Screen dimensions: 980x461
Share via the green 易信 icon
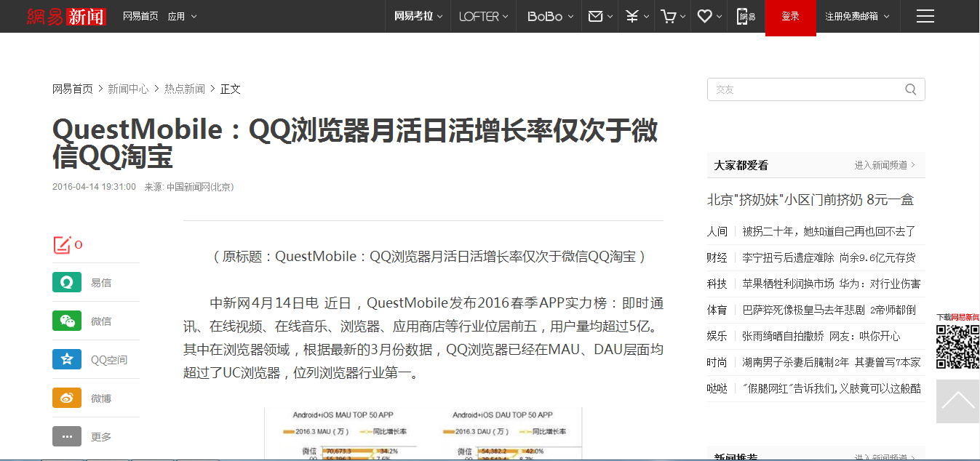click(x=67, y=282)
